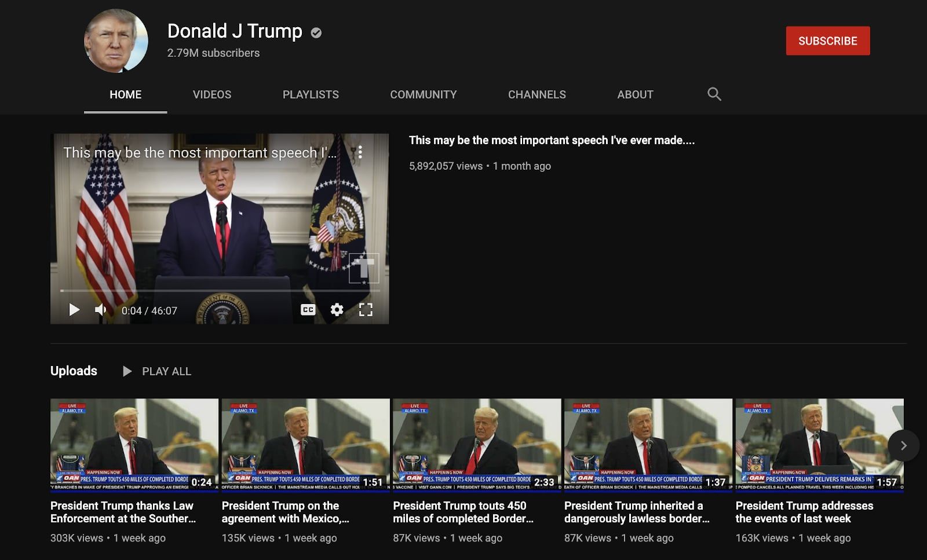
Task: Open the 'most important speech' title link
Action: [x=551, y=140]
